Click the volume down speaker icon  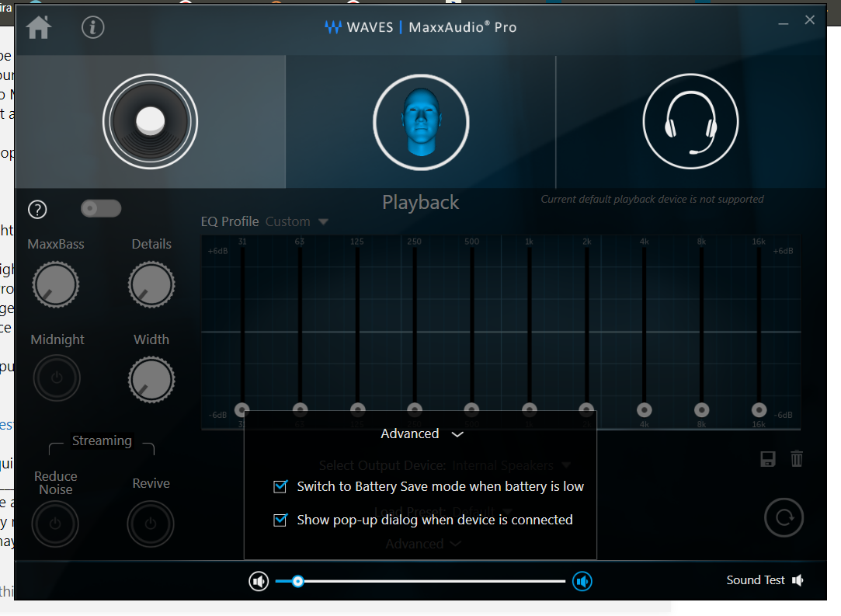tap(259, 581)
